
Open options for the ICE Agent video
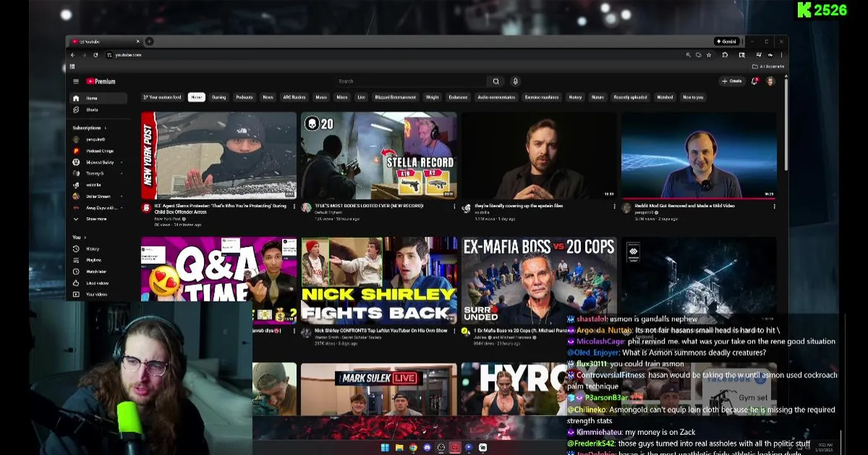[x=294, y=206]
